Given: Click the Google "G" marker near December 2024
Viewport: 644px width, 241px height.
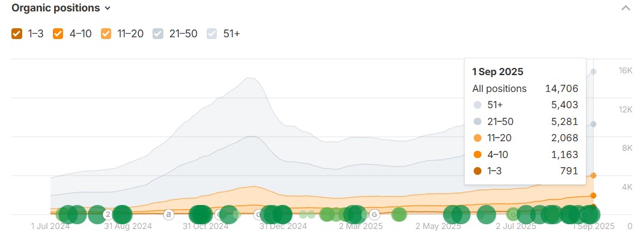Looking at the screenshot, I should click(258, 214).
